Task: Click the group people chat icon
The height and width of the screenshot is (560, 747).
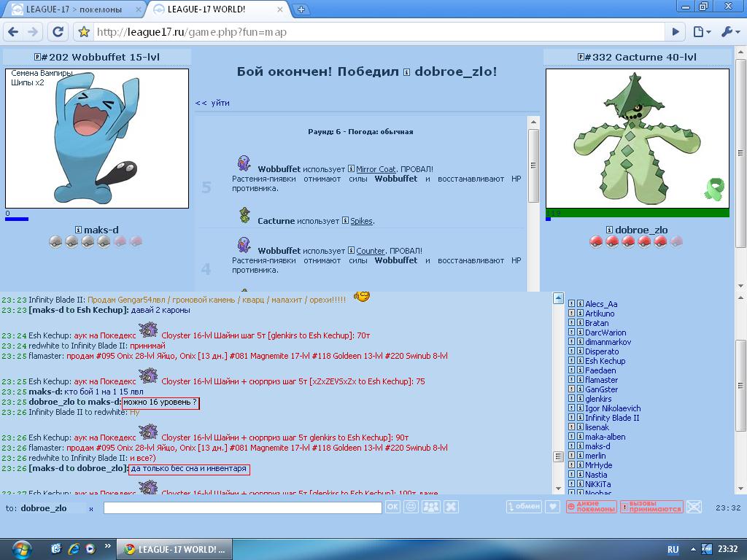Action: (431, 507)
